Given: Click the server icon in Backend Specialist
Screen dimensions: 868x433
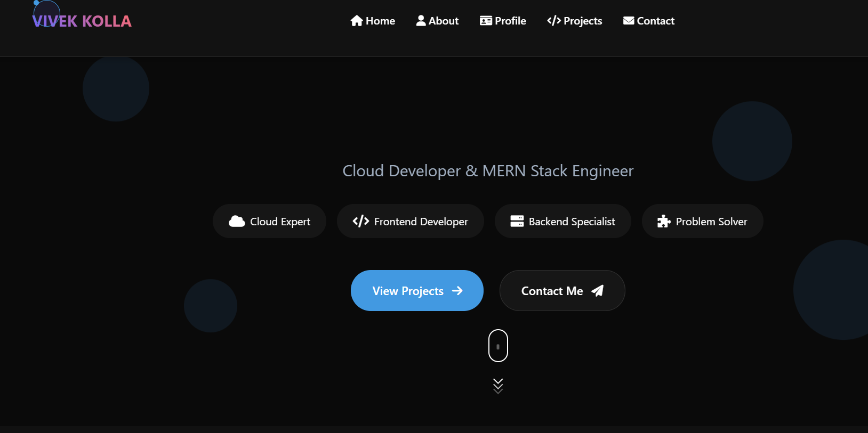Looking at the screenshot, I should (517, 221).
